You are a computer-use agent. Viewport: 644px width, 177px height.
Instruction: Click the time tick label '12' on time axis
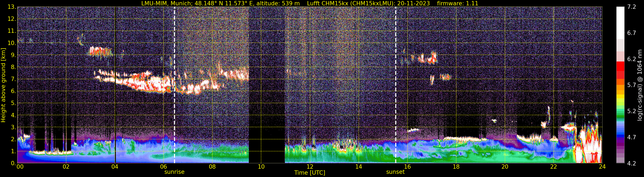pyautogui.click(x=310, y=167)
